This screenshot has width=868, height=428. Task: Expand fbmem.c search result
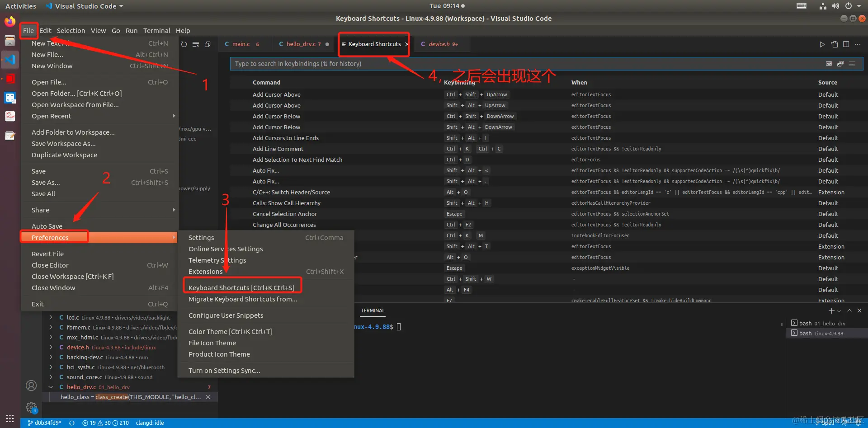pyautogui.click(x=51, y=328)
